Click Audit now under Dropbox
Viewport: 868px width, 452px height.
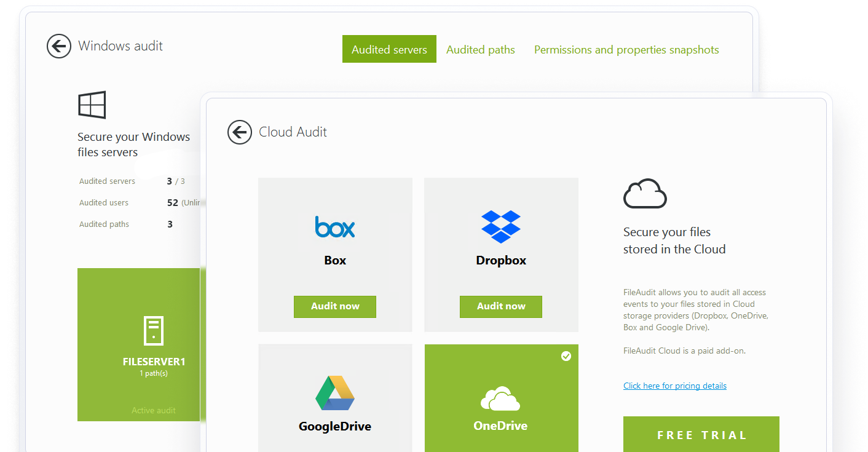tap(501, 306)
